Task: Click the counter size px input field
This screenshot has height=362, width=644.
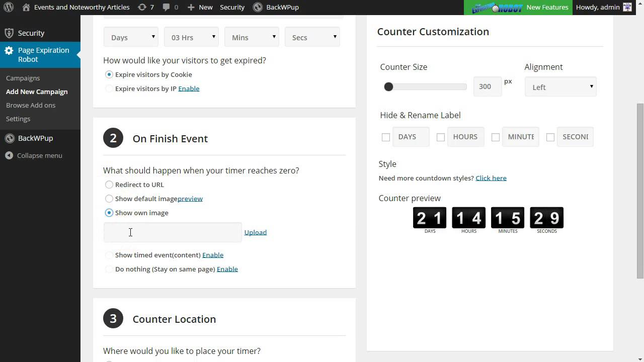Action: [488, 86]
